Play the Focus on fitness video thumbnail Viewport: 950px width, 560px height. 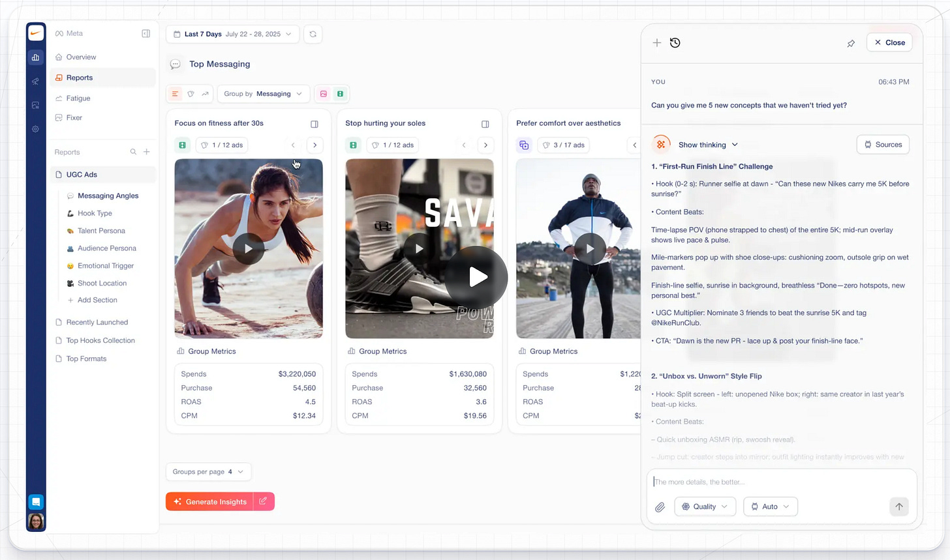coord(249,248)
